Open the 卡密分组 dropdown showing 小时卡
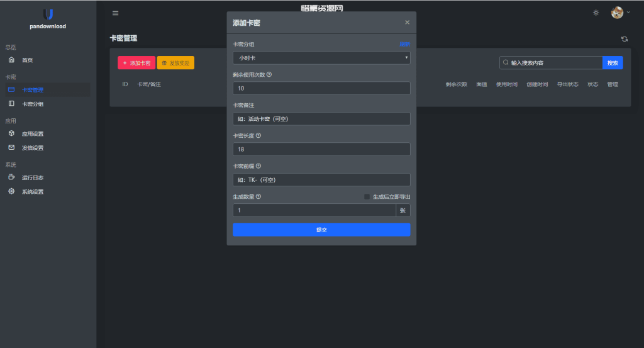This screenshot has height=348, width=644. 321,58
